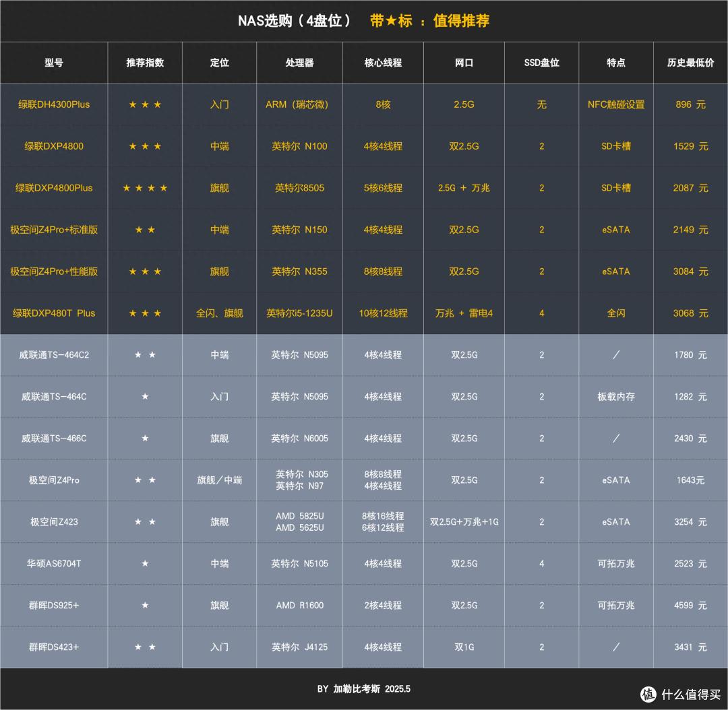The width and height of the screenshot is (728, 710).
Task: Click the 1282 元 price
Action: pyautogui.click(x=690, y=397)
